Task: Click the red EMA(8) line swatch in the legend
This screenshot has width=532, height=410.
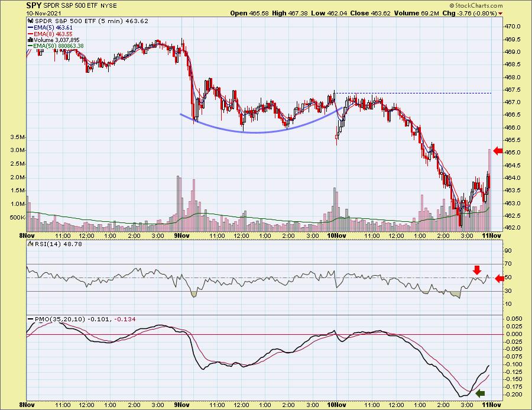Action: coord(30,34)
